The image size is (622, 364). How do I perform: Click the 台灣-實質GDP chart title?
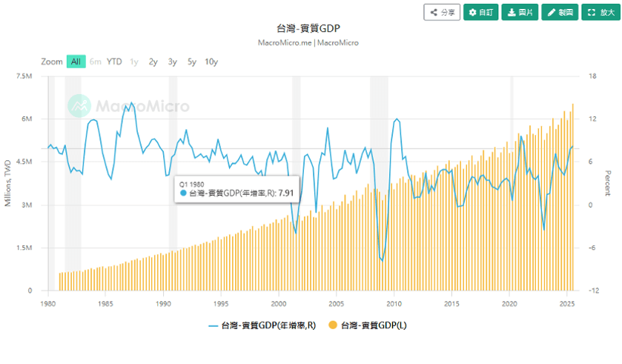click(309, 29)
